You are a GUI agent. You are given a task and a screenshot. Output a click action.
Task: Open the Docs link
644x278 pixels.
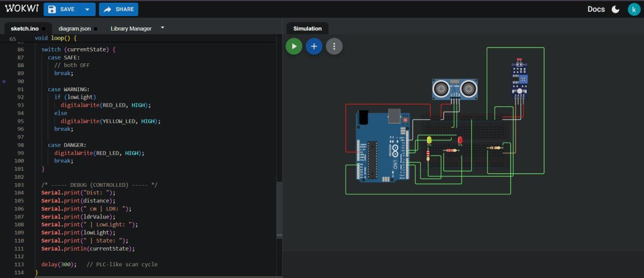596,9
